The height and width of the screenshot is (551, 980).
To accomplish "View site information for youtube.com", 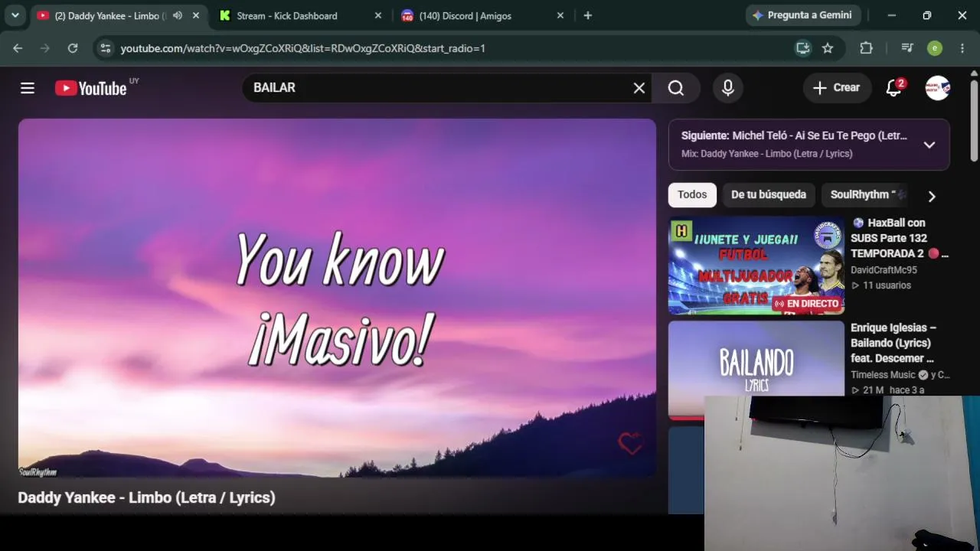I will (x=106, y=48).
